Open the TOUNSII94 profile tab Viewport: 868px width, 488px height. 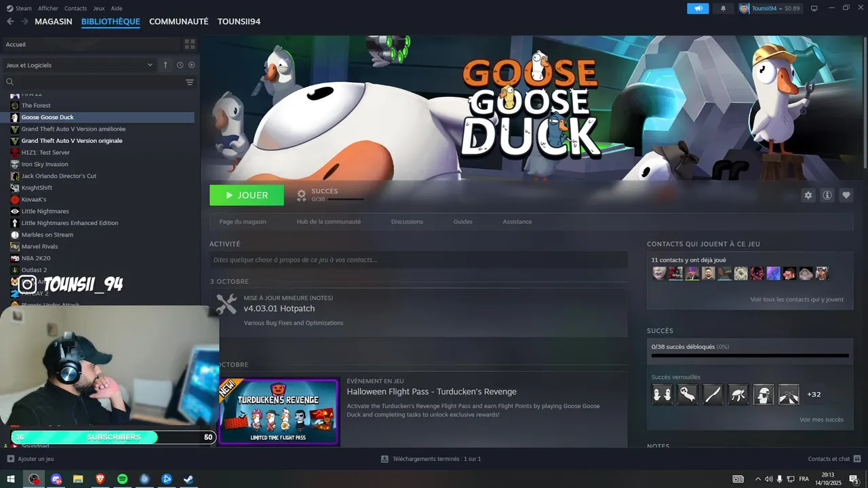coord(239,22)
